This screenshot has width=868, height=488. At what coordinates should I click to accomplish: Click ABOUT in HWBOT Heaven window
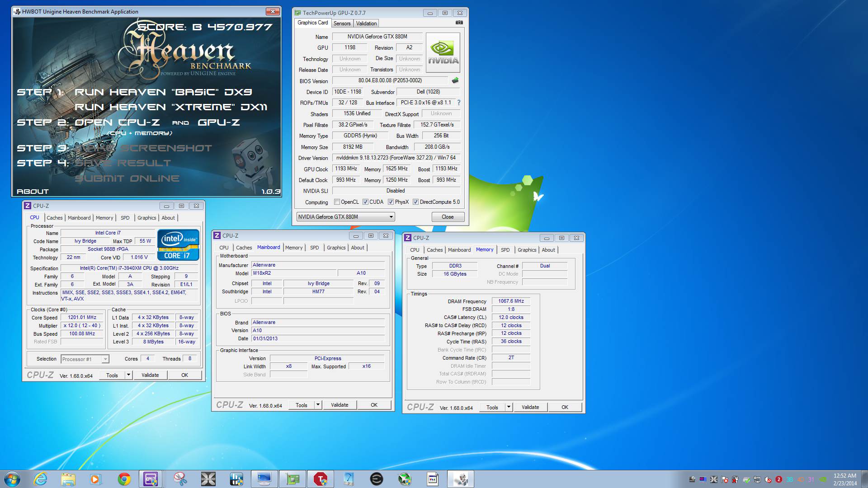tap(33, 192)
